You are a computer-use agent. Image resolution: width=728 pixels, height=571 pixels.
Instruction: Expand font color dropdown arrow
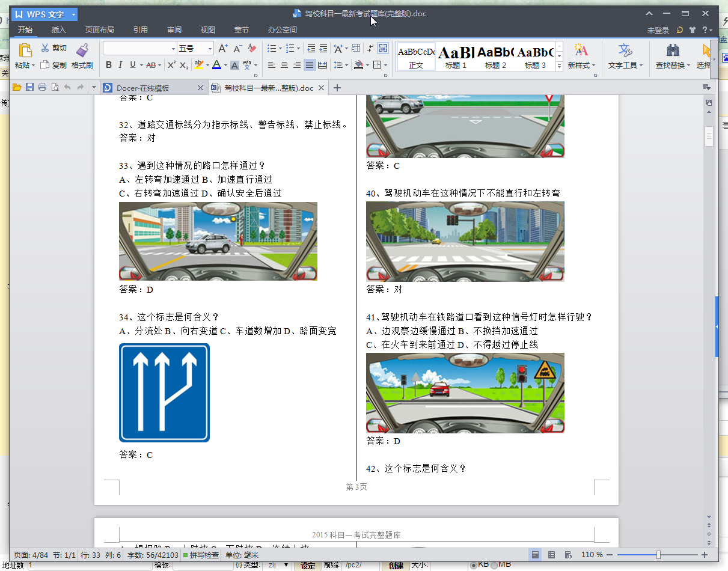tap(225, 65)
